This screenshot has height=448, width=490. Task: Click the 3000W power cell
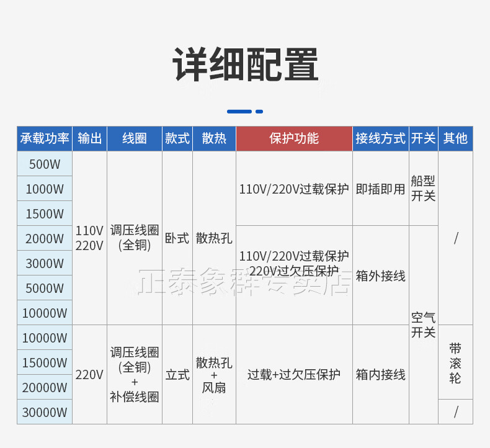(45, 264)
